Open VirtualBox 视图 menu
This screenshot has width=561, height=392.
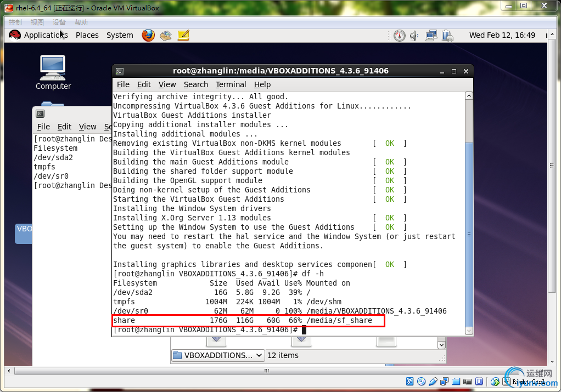tap(37, 22)
